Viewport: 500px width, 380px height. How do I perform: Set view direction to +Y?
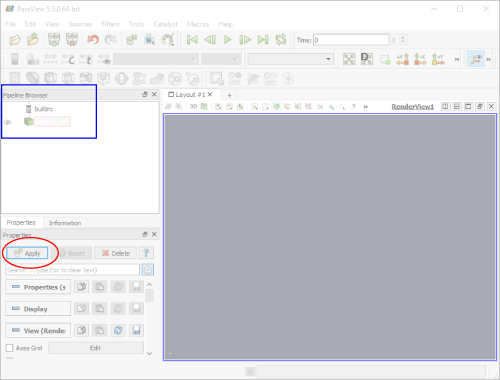click(x=438, y=59)
